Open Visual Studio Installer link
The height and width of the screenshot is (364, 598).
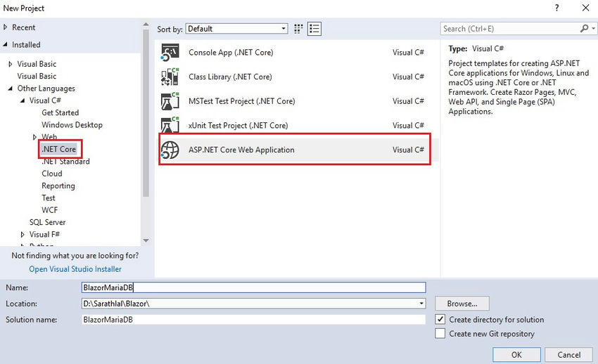pyautogui.click(x=75, y=269)
